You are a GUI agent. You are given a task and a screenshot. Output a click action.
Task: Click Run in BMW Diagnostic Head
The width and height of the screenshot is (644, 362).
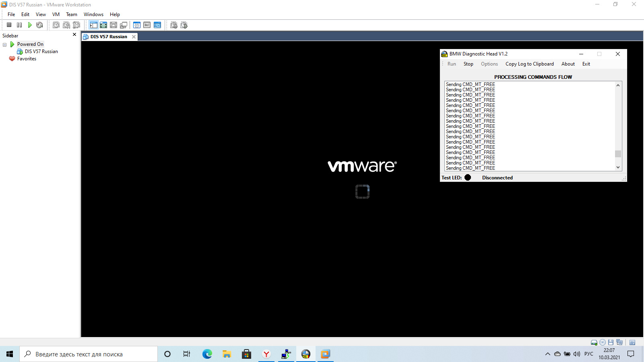pyautogui.click(x=452, y=64)
